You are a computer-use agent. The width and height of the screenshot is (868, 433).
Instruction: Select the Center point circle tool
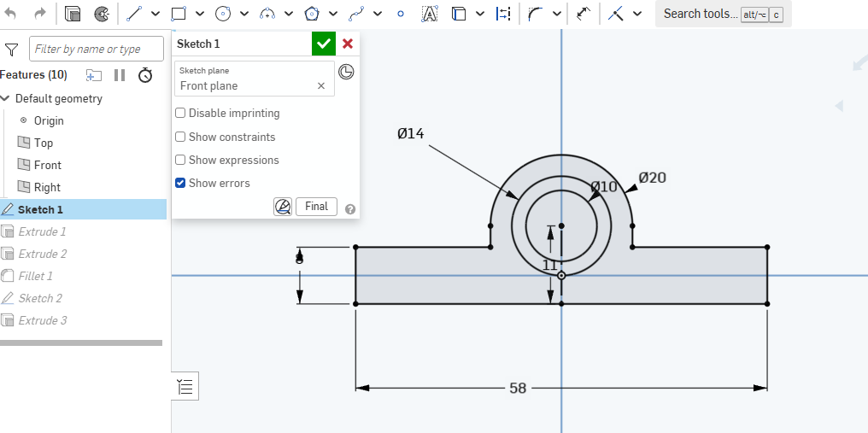pos(222,14)
